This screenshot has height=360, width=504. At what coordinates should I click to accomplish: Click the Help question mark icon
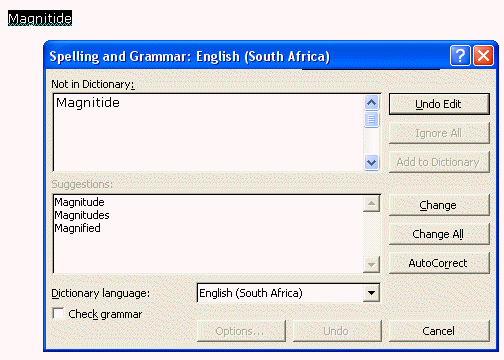[460, 56]
